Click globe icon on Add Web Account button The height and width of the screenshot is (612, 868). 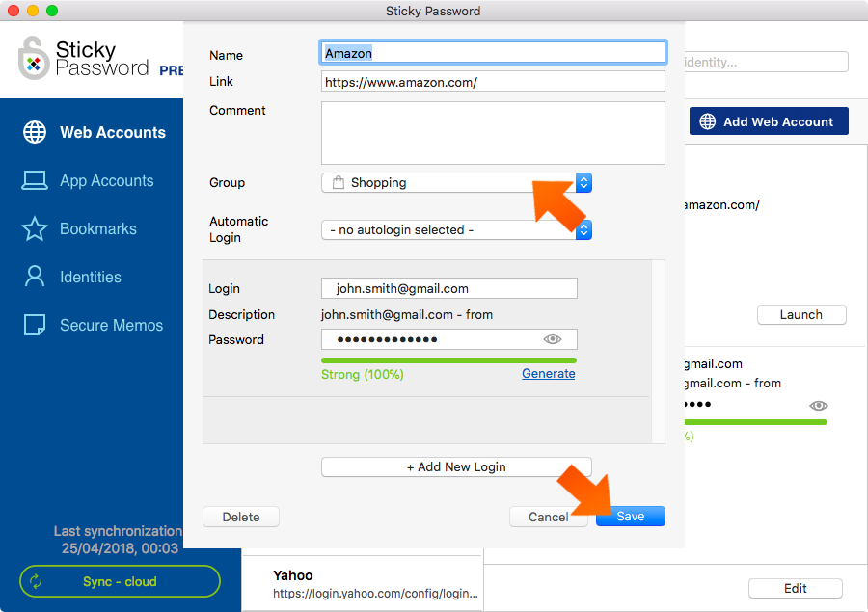pos(708,121)
